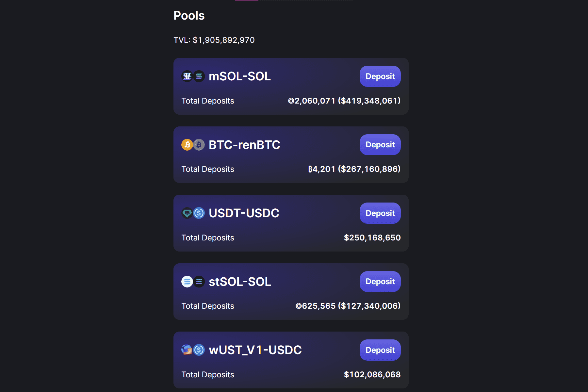Click the stSOL token icon
This screenshot has width=588, height=392.
[187, 282]
